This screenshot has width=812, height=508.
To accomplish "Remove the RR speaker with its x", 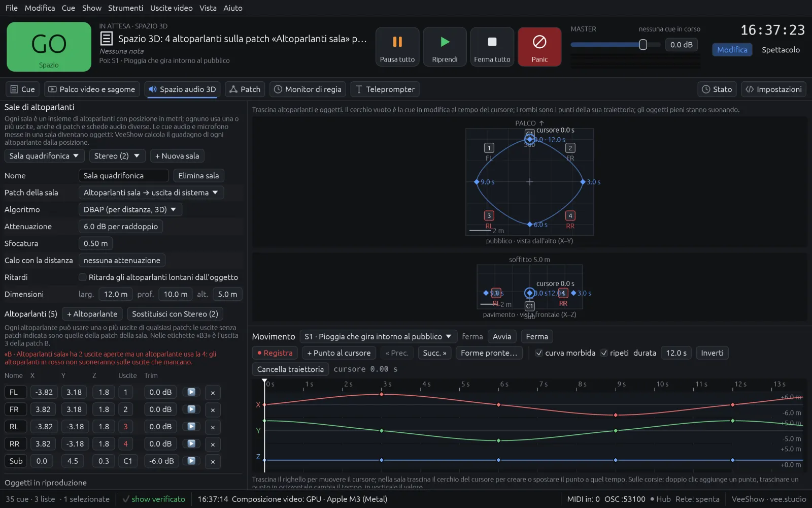I will [213, 444].
